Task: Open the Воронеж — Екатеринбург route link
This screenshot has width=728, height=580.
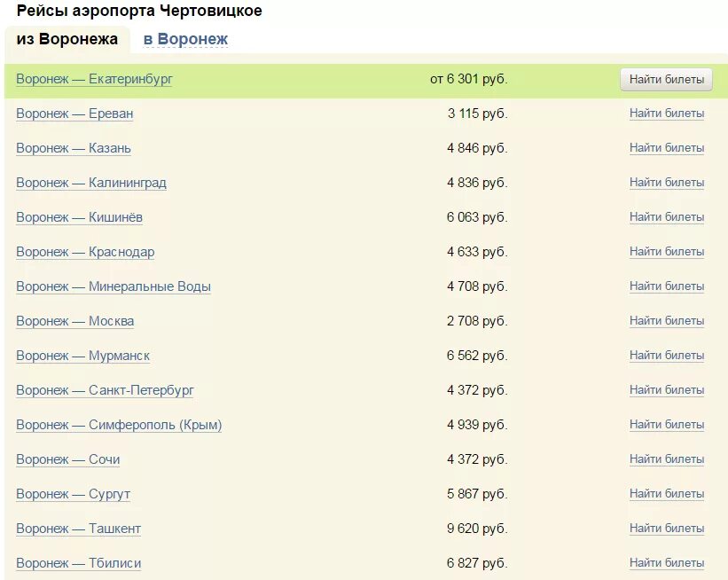Action: (94, 79)
